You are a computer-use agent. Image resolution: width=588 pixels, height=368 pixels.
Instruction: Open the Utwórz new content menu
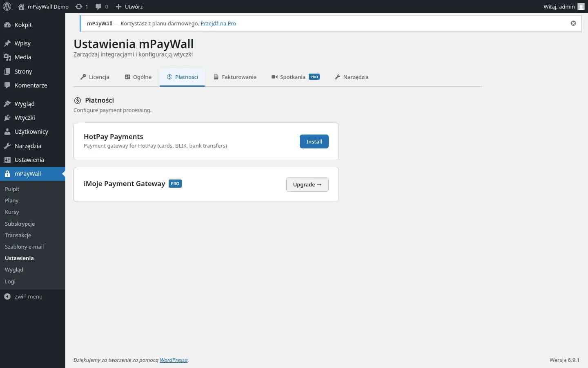point(129,7)
